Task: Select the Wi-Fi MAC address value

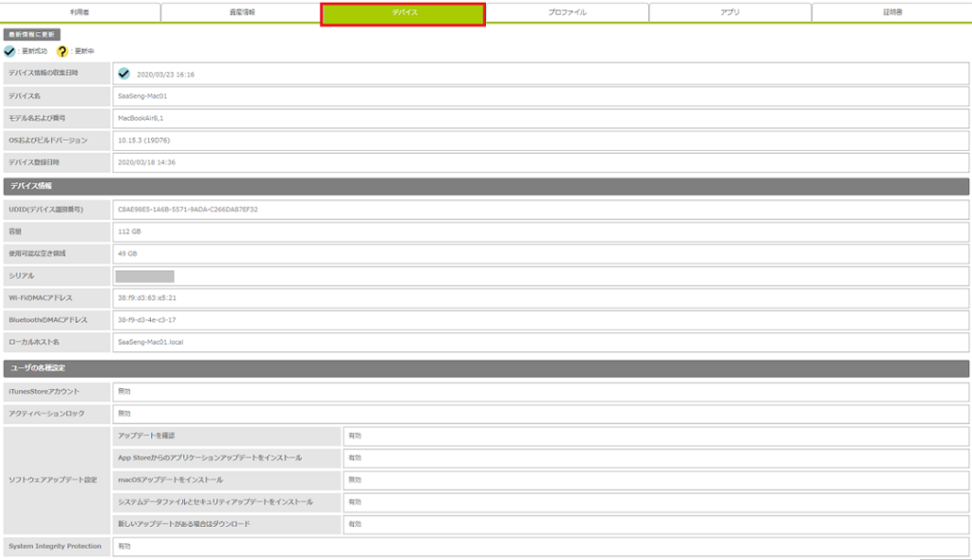Action: tap(540, 297)
